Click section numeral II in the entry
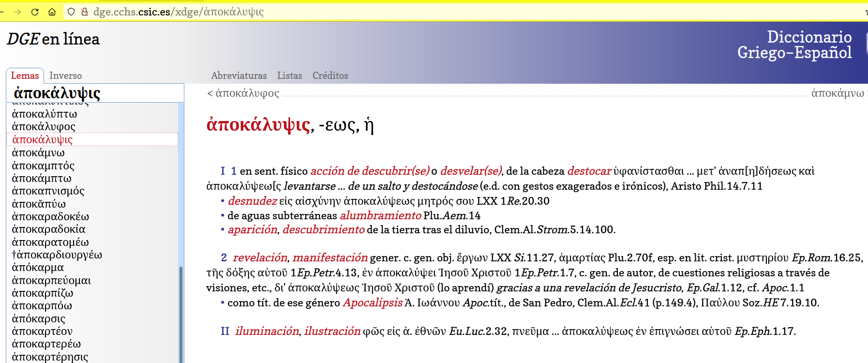868x363 pixels. [x=225, y=331]
